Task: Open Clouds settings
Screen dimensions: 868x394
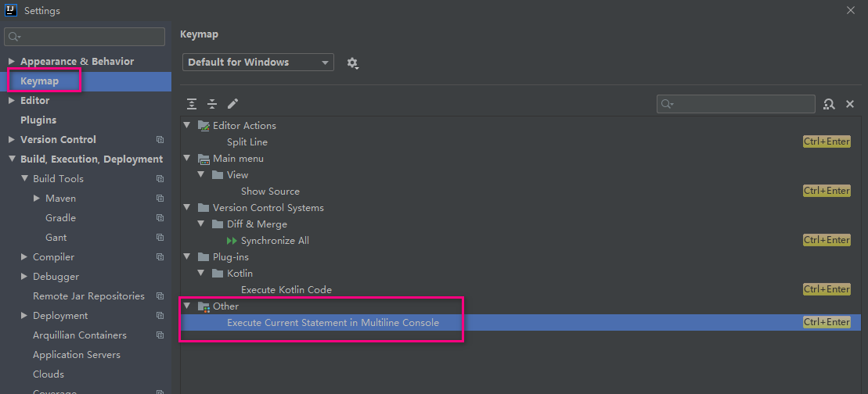Action: click(x=49, y=374)
